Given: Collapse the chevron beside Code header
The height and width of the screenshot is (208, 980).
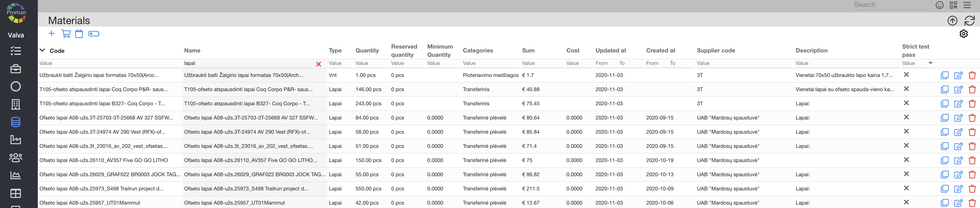Looking at the screenshot, I should [x=43, y=50].
